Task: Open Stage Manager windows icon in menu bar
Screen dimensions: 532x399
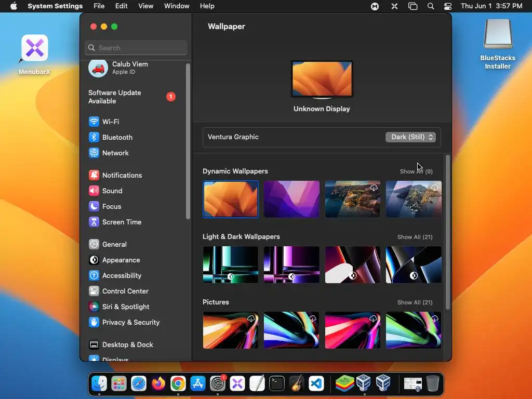Action: tap(413, 6)
